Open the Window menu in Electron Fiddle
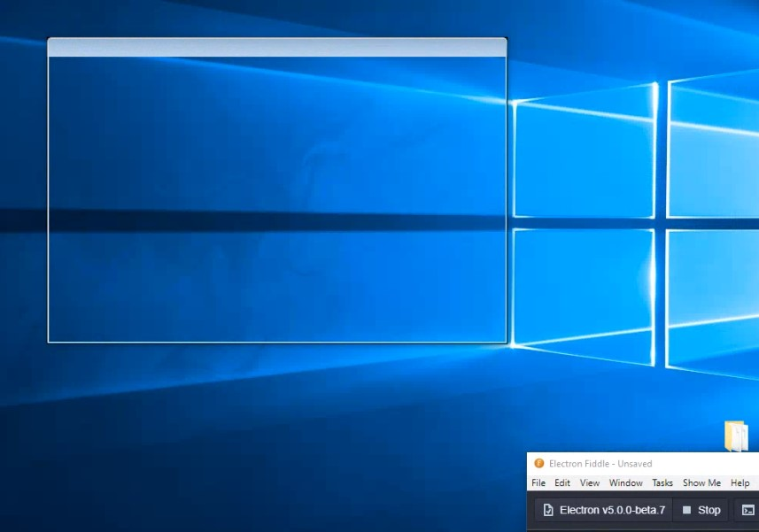This screenshot has width=759, height=532. tap(625, 482)
